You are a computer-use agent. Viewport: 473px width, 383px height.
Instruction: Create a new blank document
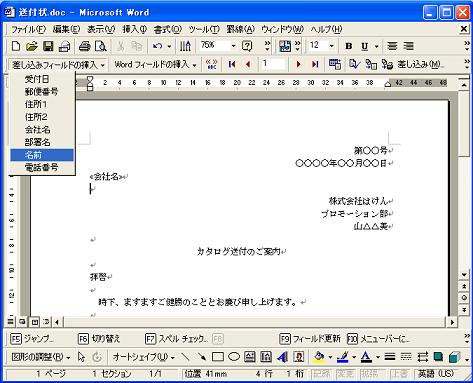pyautogui.click(x=15, y=46)
